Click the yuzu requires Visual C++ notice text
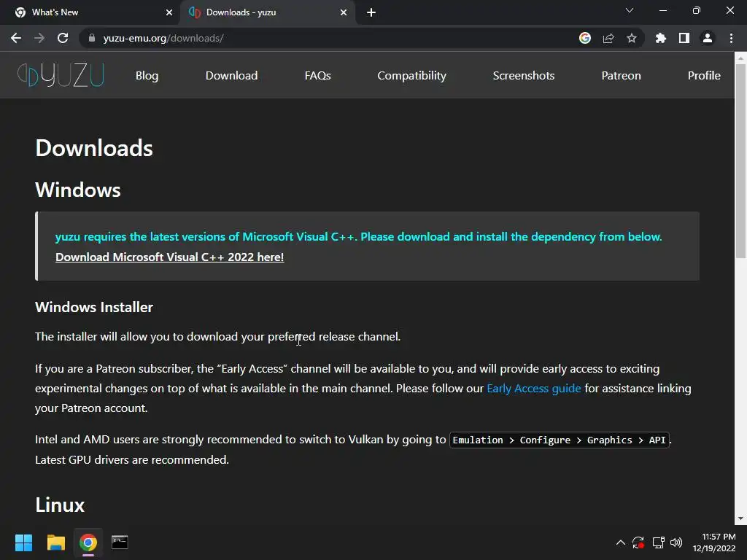 coord(358,237)
